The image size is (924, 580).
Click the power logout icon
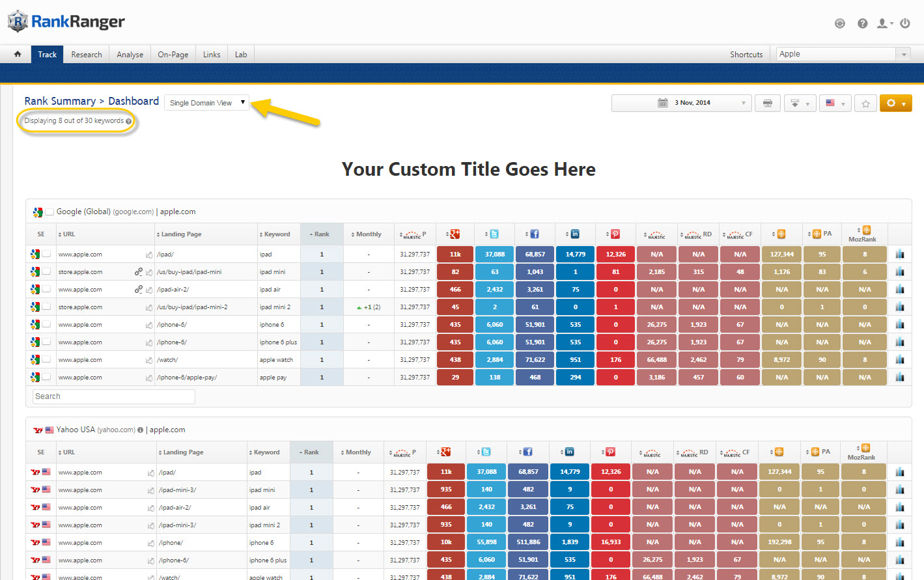tap(904, 23)
